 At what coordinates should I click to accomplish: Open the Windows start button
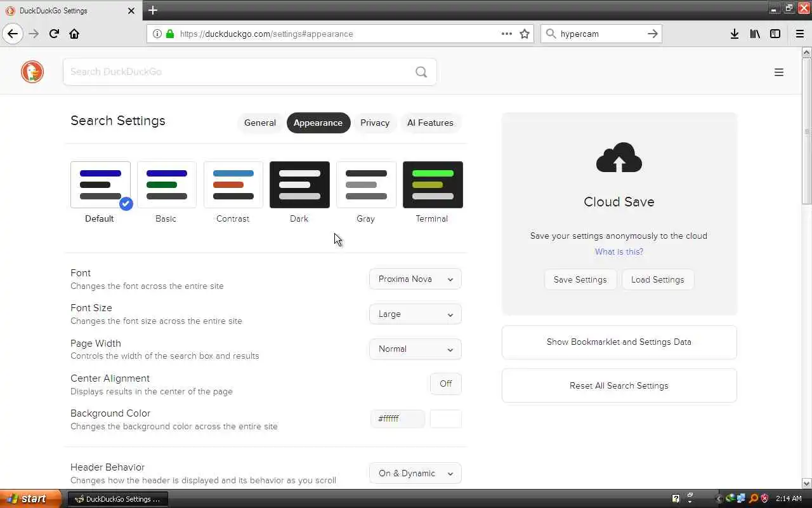(30, 498)
